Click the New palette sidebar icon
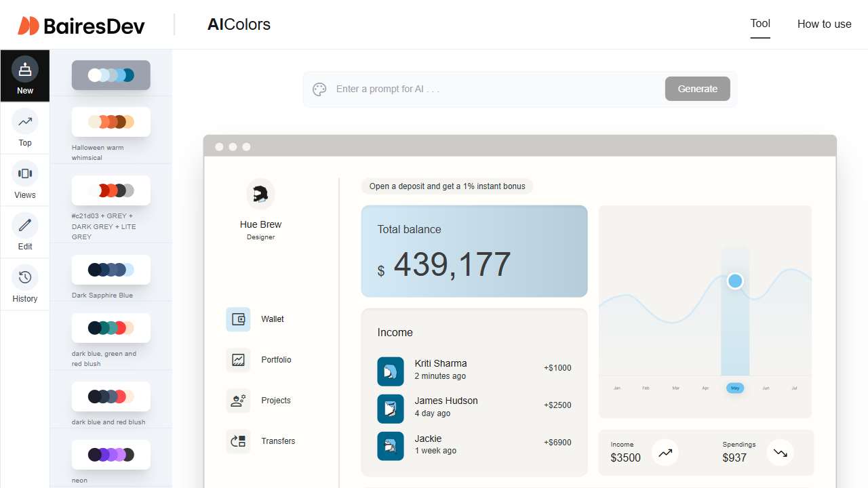868x488 pixels. (x=25, y=69)
